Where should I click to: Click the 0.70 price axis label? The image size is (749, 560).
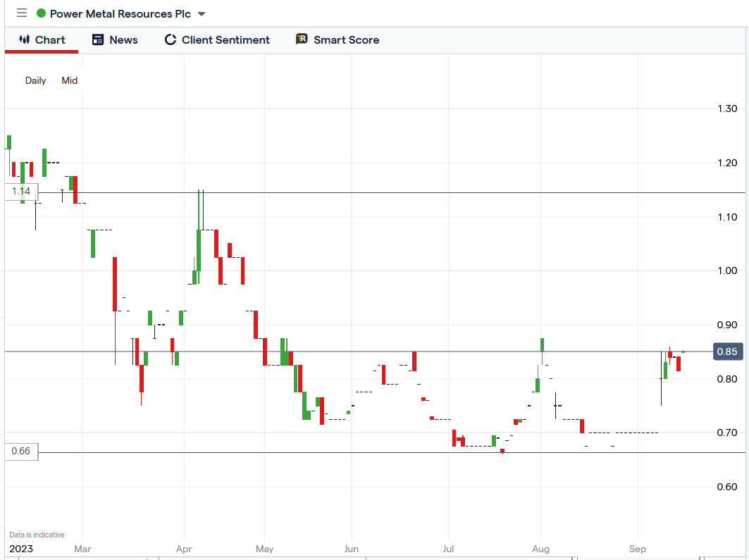727,433
